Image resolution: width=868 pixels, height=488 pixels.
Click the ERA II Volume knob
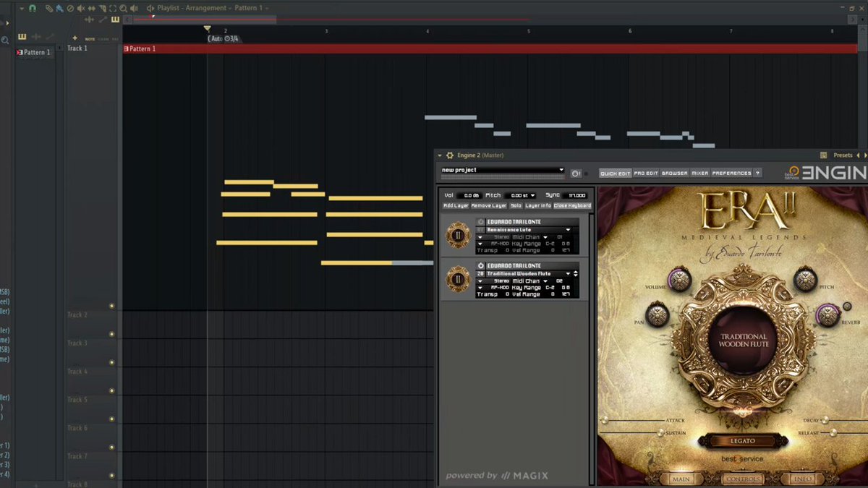(x=679, y=280)
